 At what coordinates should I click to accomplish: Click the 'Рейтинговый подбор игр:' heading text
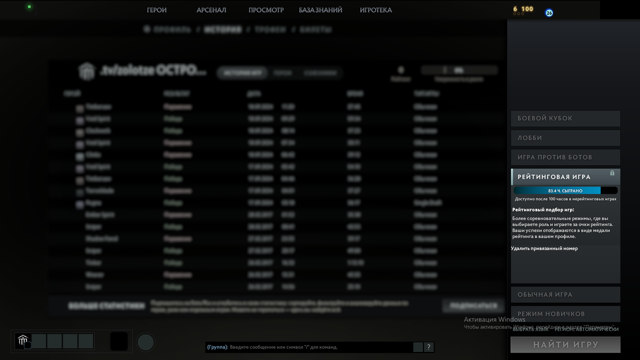tap(543, 209)
